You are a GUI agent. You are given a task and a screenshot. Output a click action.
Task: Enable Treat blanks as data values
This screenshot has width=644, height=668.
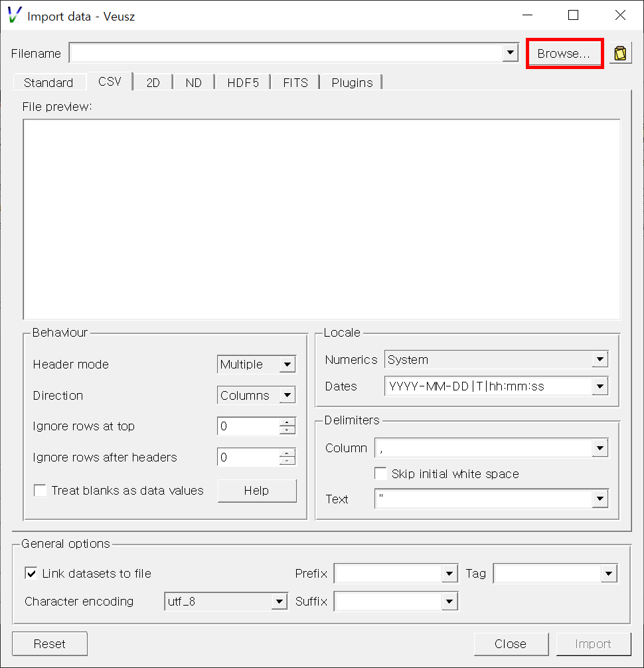[40, 490]
